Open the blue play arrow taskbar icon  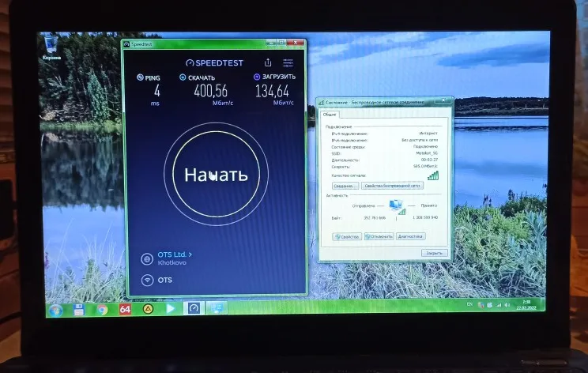[171, 308]
